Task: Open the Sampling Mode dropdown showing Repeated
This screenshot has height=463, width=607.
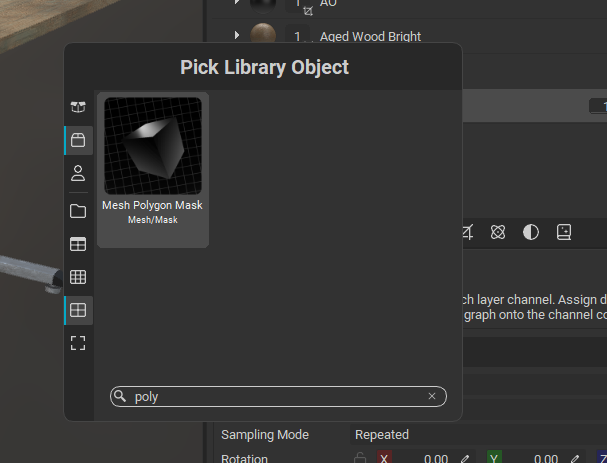Action: (x=382, y=435)
